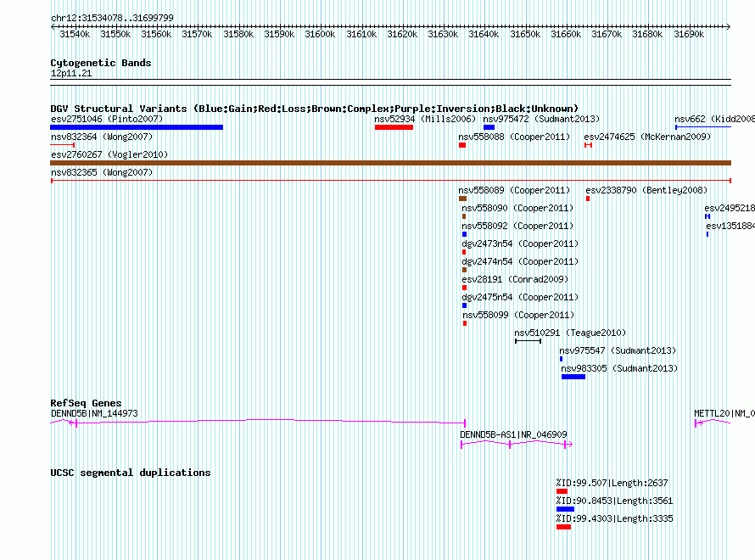Click the 31540k ruler tick label
Image resolution: width=755 pixels, height=560 pixels.
point(75,34)
